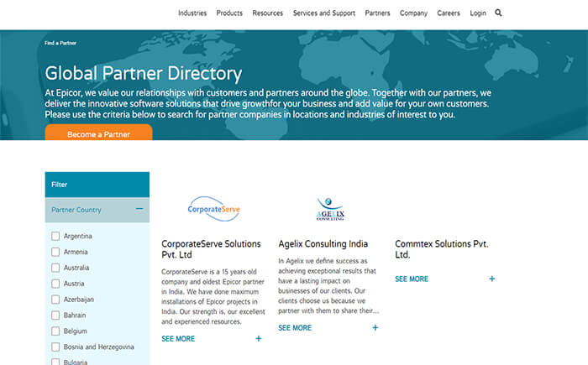Viewport: 588px width, 365px height.
Task: Open the search magnifier icon
Action: [498, 13]
